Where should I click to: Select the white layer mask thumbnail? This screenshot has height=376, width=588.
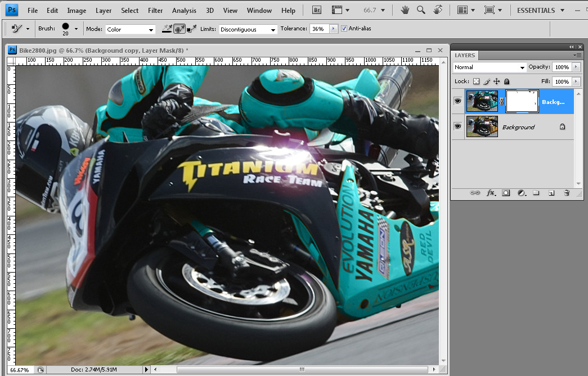[522, 101]
